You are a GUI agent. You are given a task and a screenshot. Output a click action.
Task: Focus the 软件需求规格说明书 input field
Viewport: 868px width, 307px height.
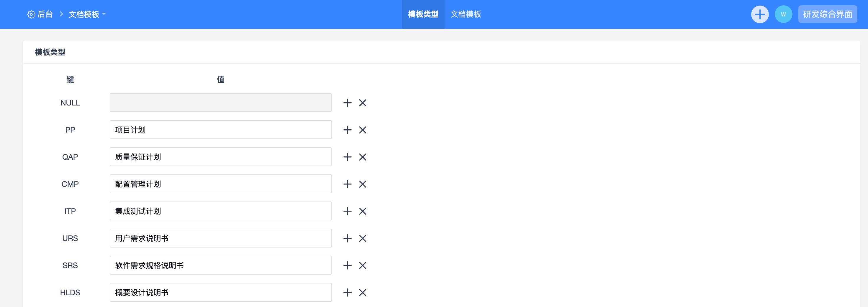[220, 265]
